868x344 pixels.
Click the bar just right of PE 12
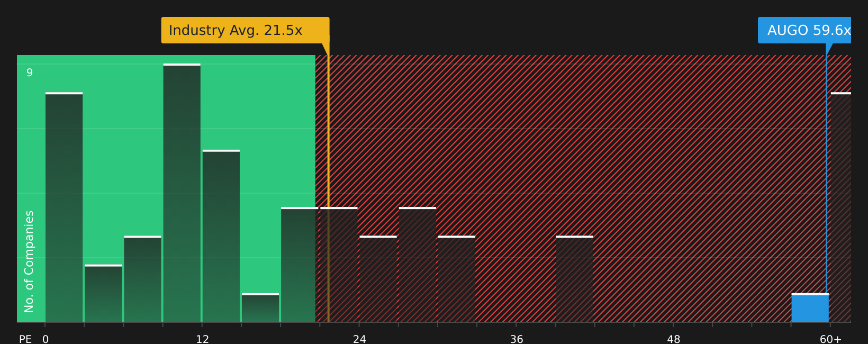[x=221, y=236]
